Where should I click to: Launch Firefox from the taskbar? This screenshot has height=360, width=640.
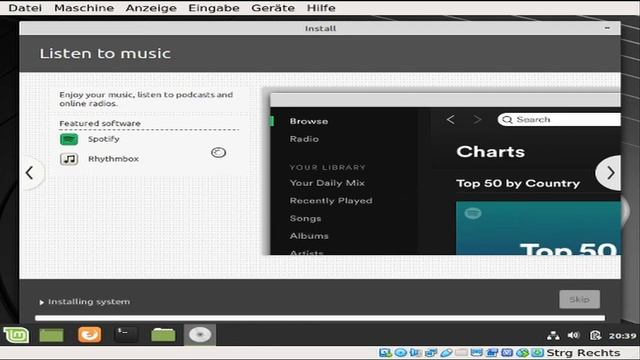89,335
